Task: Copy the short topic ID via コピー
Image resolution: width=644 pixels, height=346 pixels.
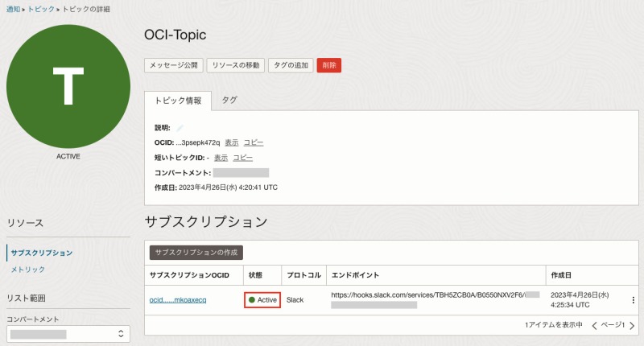Action: click(x=242, y=158)
